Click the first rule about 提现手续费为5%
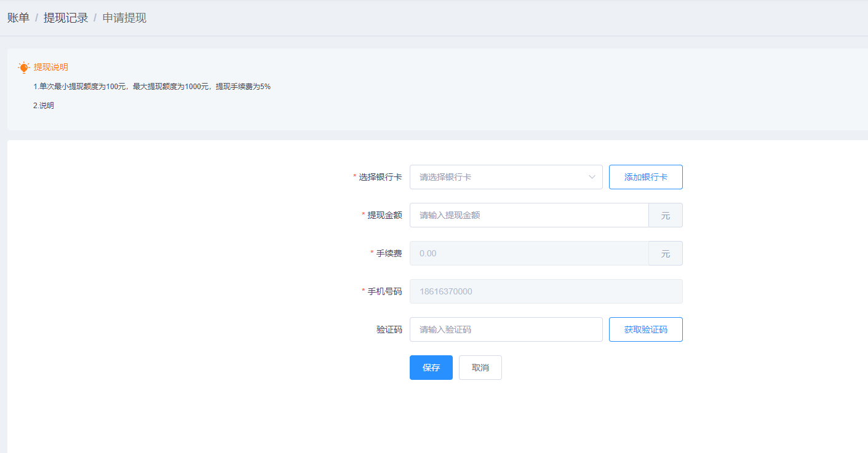The image size is (868, 453). [x=152, y=87]
